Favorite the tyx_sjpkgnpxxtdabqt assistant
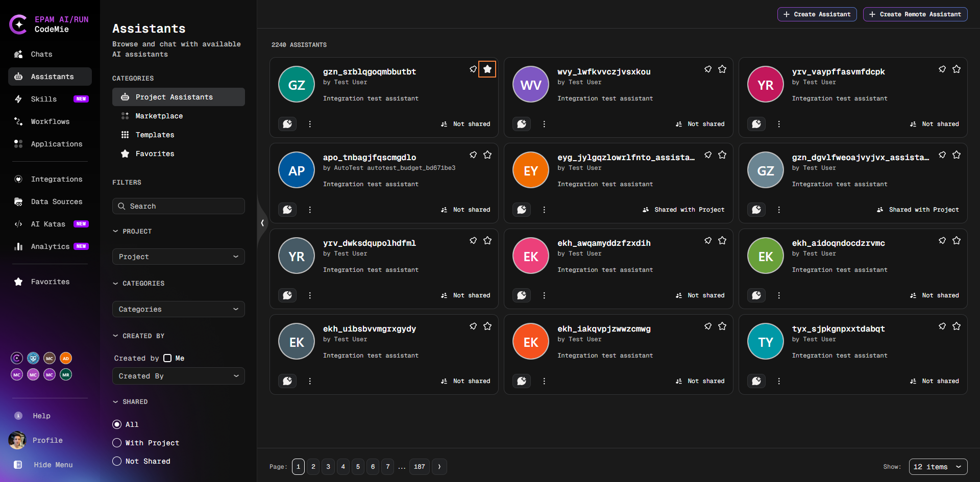Viewport: 980px width, 482px height. click(957, 326)
